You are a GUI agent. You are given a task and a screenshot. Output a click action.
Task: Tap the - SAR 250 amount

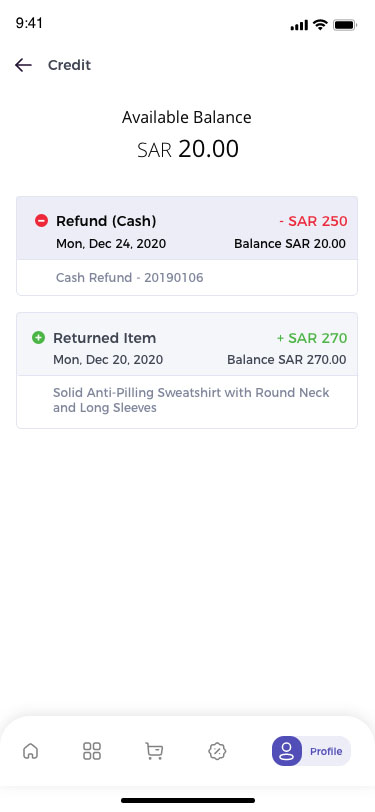[313, 222]
